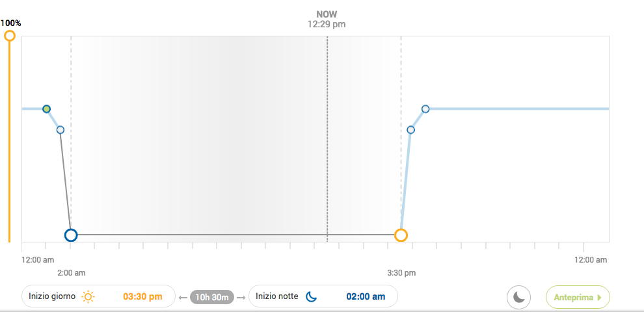This screenshot has height=312, width=644.
Task: Click the right arrow beside 10h 30m
Action: 241,297
